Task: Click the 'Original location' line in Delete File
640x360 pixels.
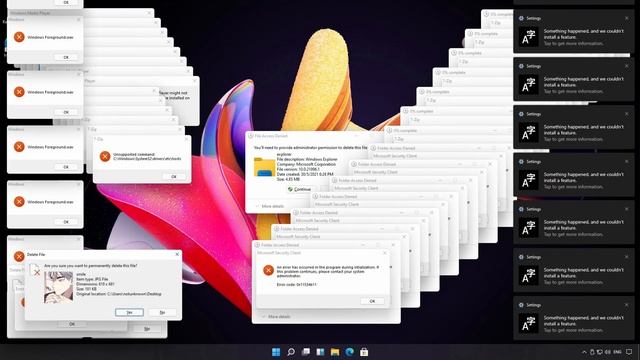Action: click(119, 294)
